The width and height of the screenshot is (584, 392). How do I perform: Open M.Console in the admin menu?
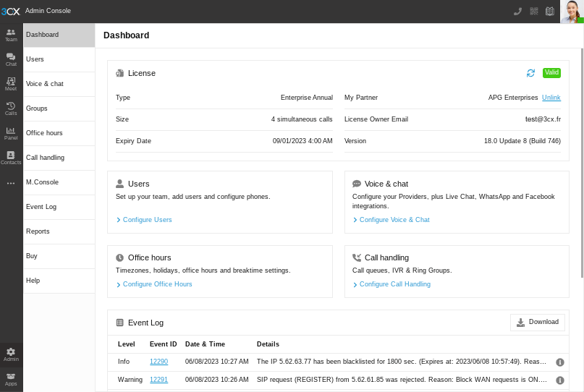tap(59, 182)
